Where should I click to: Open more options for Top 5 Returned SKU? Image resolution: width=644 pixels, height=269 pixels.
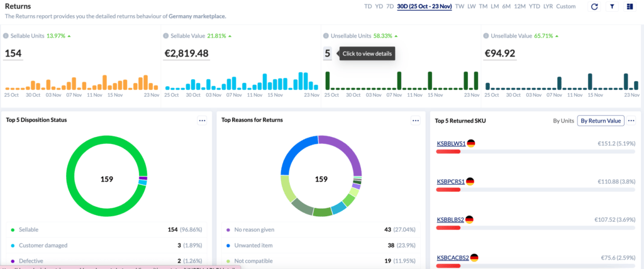pyautogui.click(x=631, y=120)
